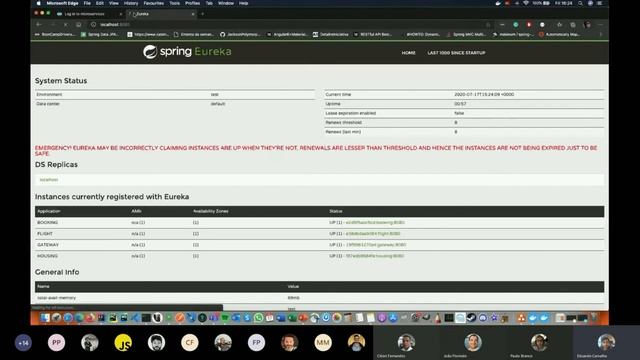The width and height of the screenshot is (640, 360).
Task: Open the Trash in the dock
Action: (x=594, y=318)
